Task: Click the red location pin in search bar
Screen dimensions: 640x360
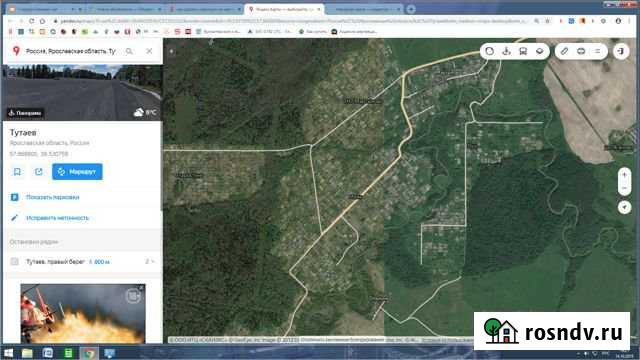Action: [16, 51]
